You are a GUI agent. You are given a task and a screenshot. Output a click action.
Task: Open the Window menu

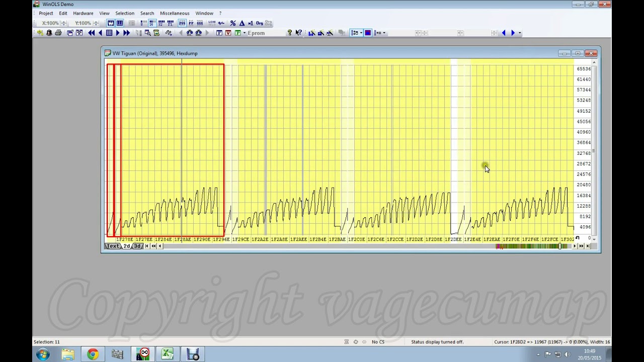pos(204,13)
